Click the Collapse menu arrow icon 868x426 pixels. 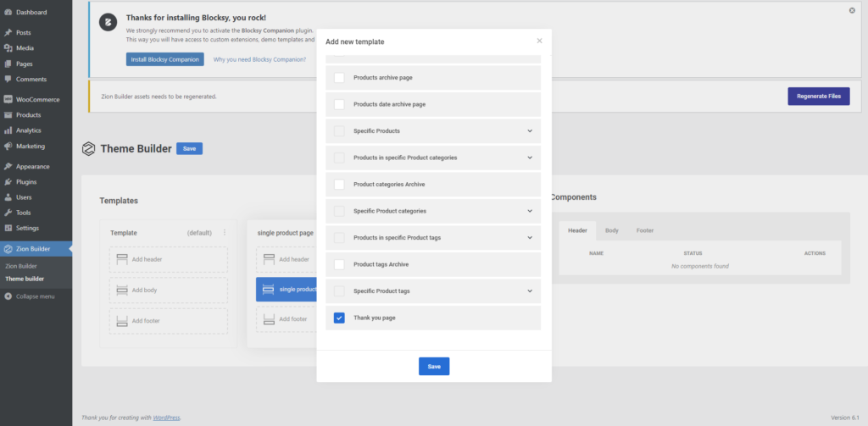(x=8, y=296)
